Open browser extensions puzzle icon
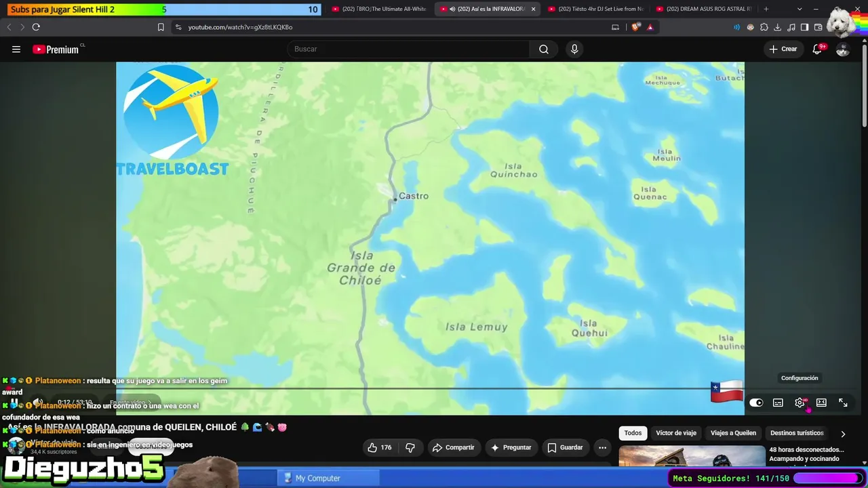Screen dimensions: 868x488 coord(764,27)
